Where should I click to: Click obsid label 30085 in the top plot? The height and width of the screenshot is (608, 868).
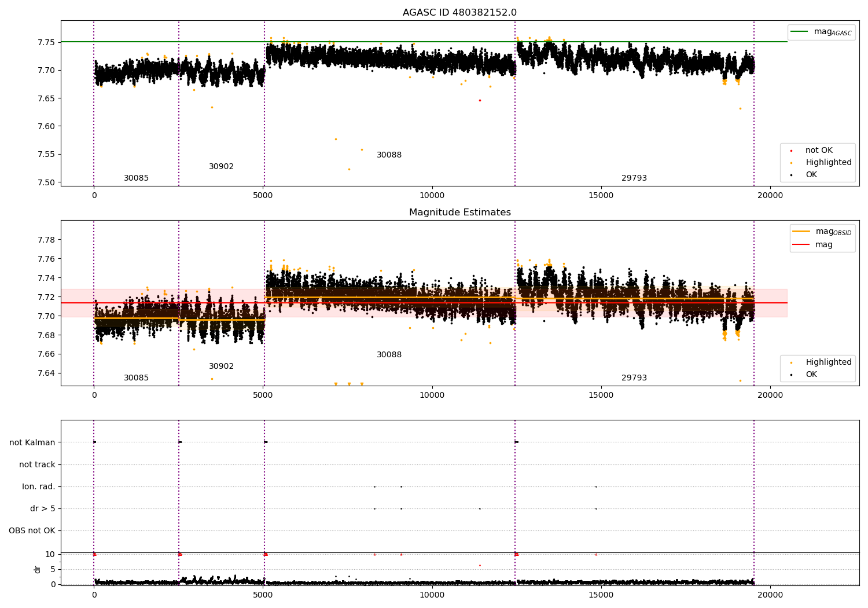coord(136,178)
